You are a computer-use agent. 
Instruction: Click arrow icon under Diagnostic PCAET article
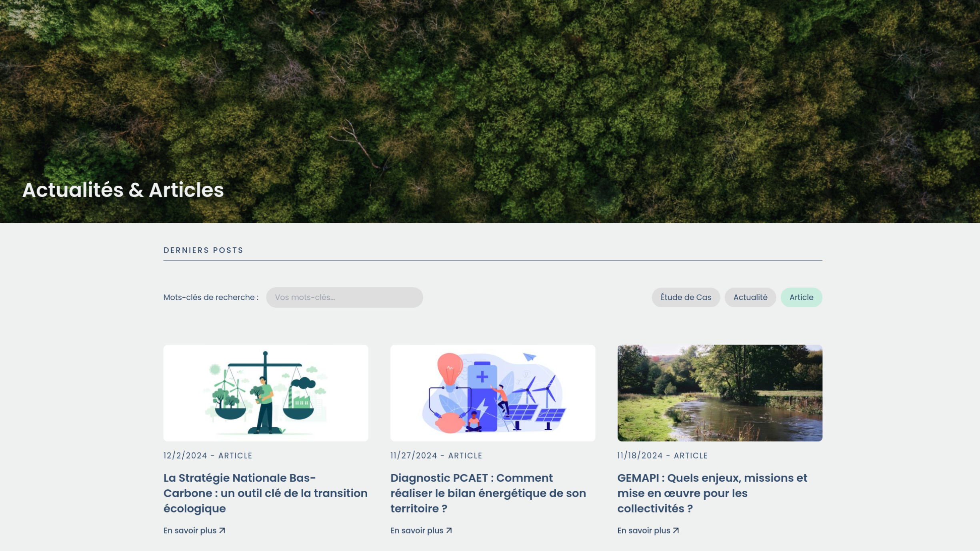coord(449,530)
